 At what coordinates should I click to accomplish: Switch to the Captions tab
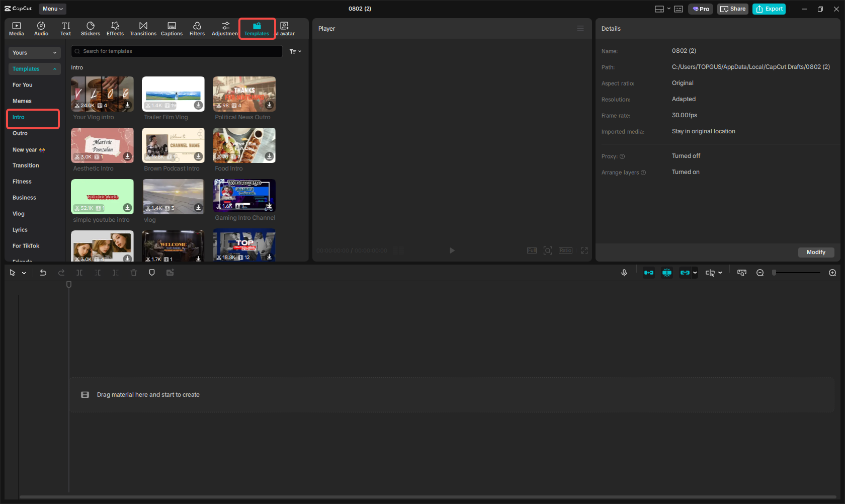click(x=172, y=28)
